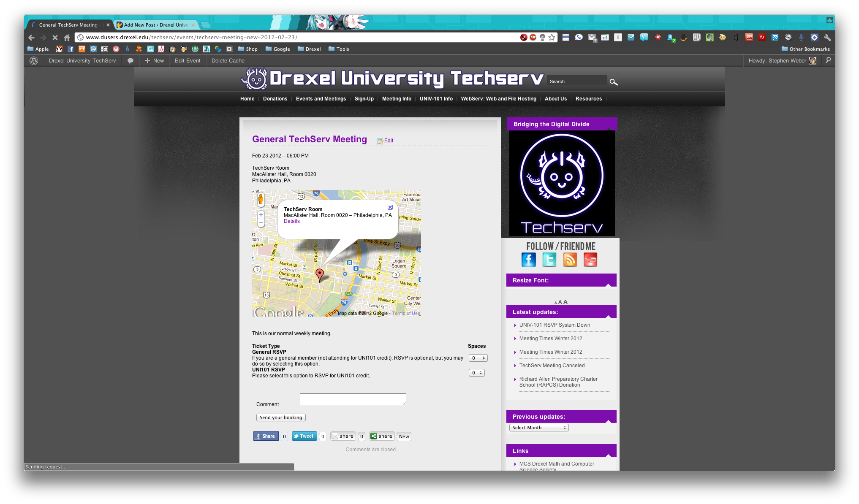Open the Events and Meetings menu

[x=321, y=99]
